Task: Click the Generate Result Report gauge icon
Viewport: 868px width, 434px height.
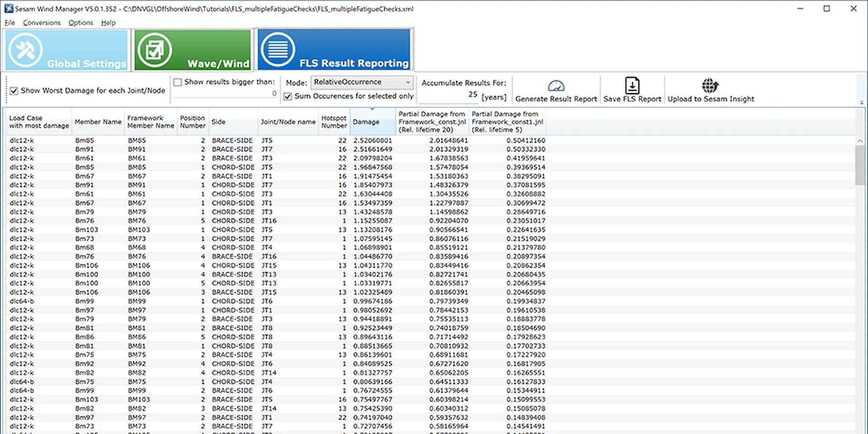Action: click(556, 86)
